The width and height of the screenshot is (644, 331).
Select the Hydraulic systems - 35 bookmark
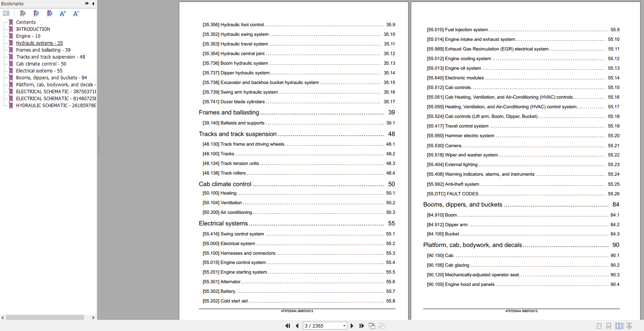click(x=39, y=43)
